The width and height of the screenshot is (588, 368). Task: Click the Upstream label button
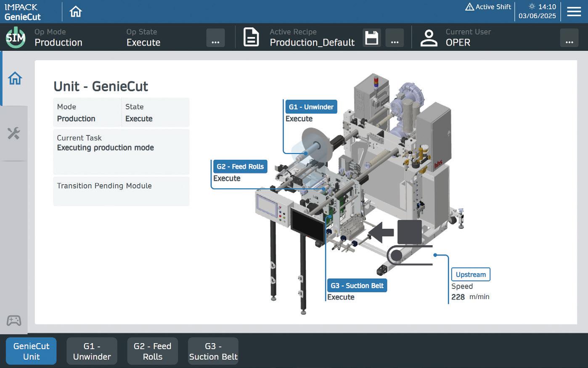(471, 275)
